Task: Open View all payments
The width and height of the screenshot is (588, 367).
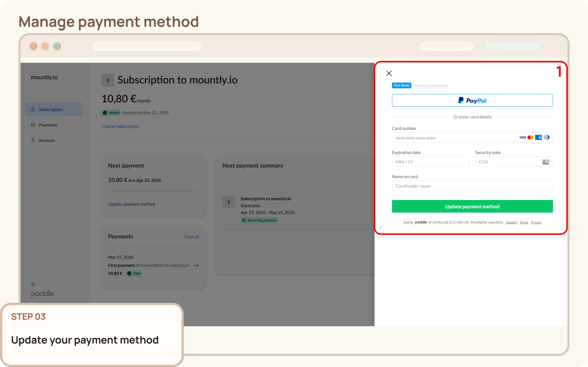Action: pos(191,237)
